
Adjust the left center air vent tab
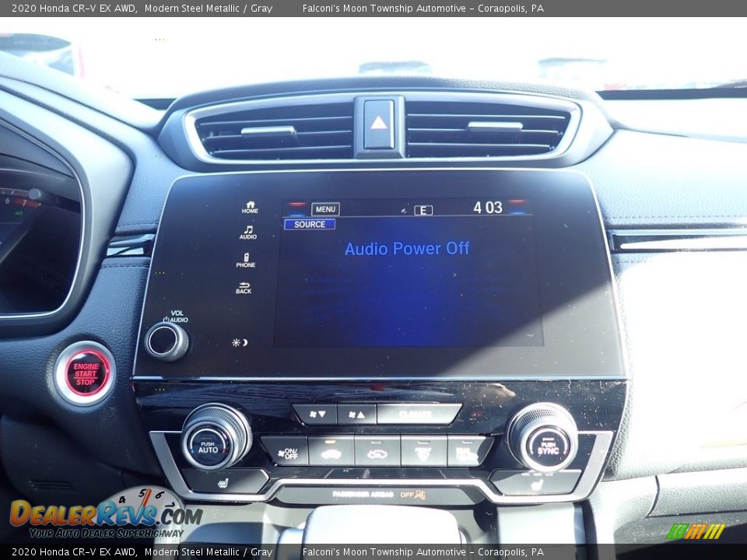click(268, 131)
